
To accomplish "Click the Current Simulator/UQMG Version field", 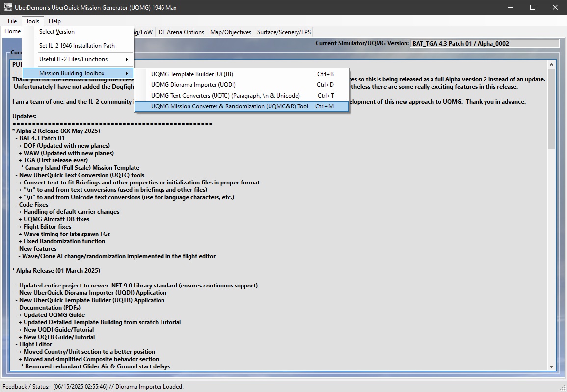I will (485, 43).
